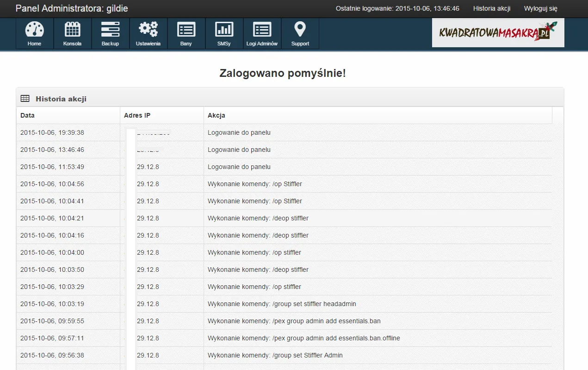Select date 2015-10-06, 09:59:55
The height and width of the screenshot is (370, 588).
click(x=52, y=321)
